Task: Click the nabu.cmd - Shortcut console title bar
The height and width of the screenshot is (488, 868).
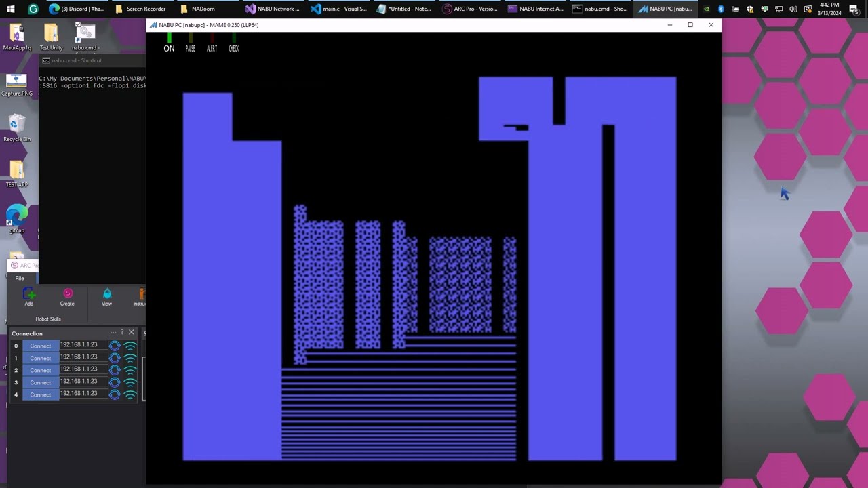Action: pyautogui.click(x=92, y=60)
